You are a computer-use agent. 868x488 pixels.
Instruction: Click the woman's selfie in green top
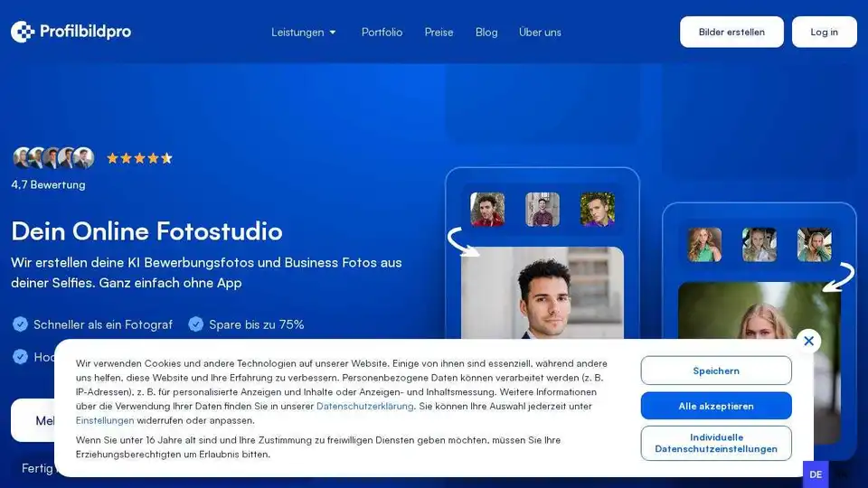pyautogui.click(x=704, y=245)
